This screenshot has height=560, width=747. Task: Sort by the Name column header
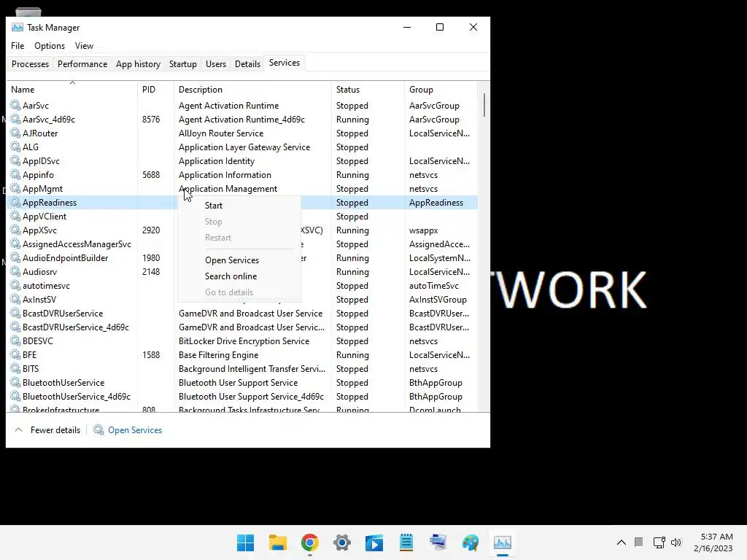tap(72, 89)
